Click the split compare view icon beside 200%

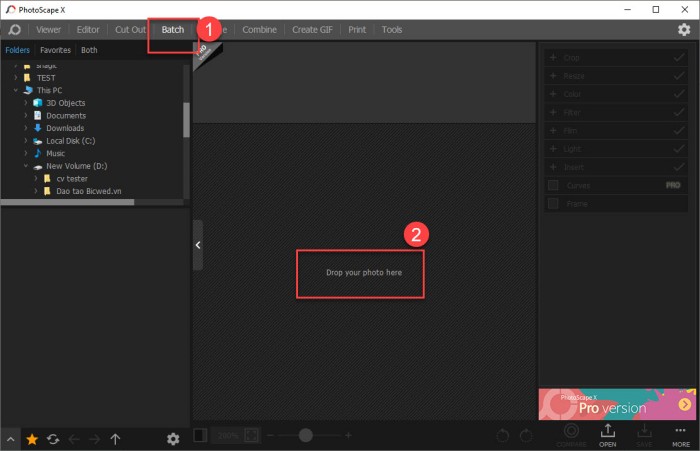(200, 435)
